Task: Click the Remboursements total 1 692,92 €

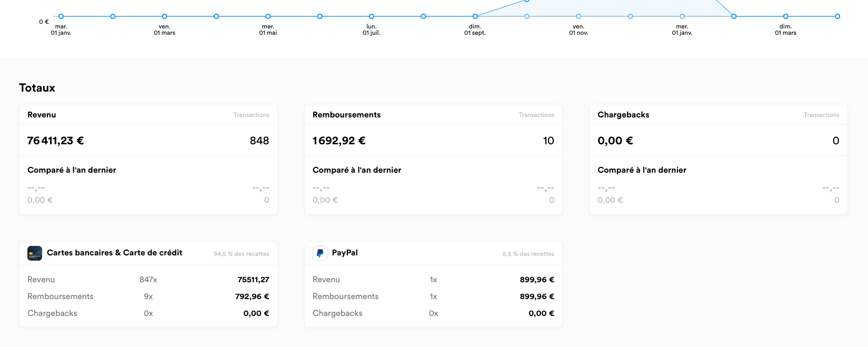Action: (x=339, y=141)
